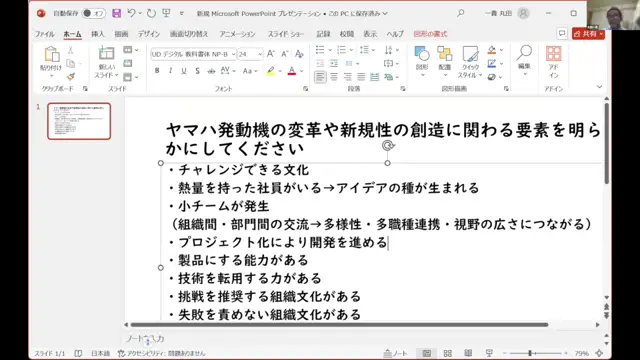Click the Save icon in title bar
The height and width of the screenshot is (360, 640).
point(116,13)
